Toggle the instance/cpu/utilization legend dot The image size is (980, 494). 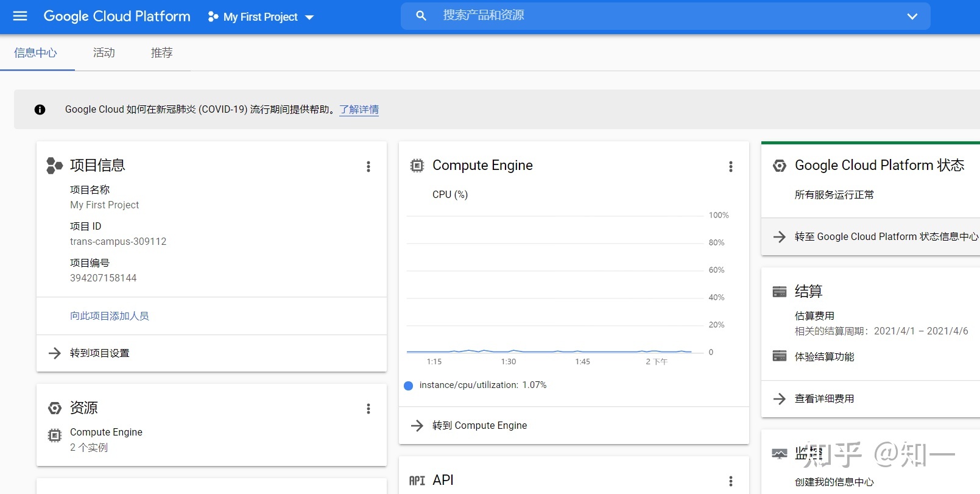coord(409,386)
